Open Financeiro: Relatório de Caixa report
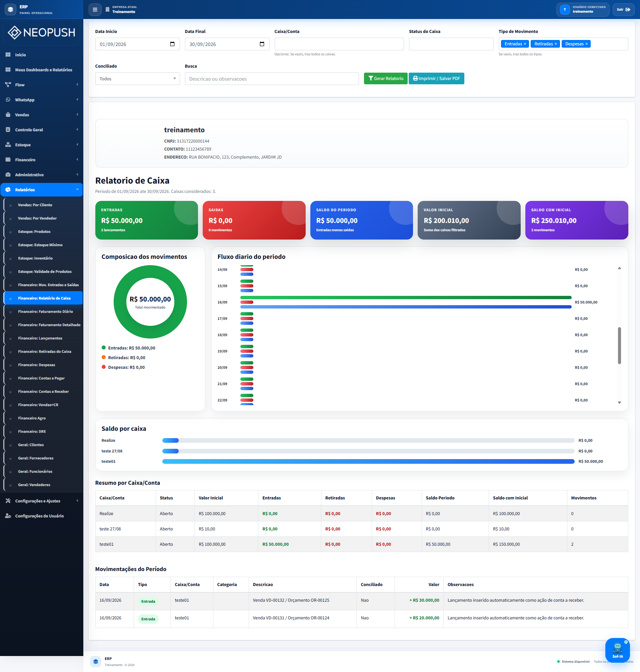640x672 pixels. [43, 298]
